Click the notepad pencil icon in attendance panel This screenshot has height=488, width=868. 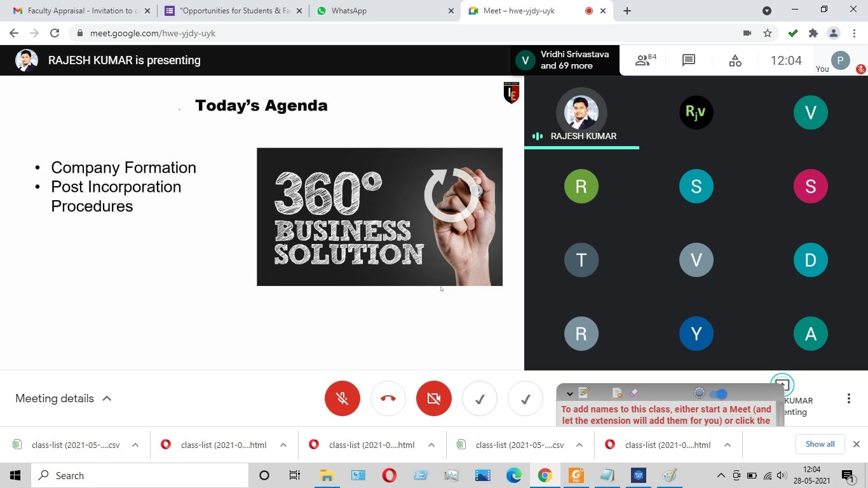coord(584,393)
